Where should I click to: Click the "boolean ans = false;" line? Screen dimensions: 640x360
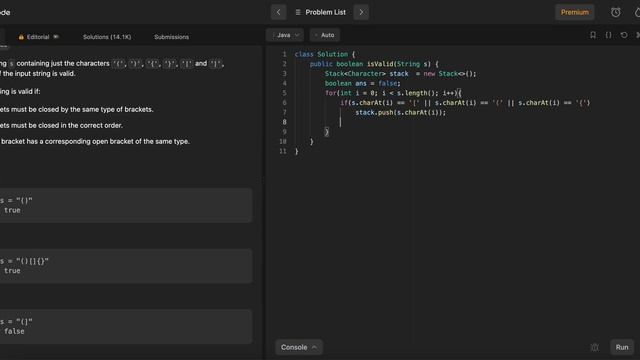pos(362,83)
